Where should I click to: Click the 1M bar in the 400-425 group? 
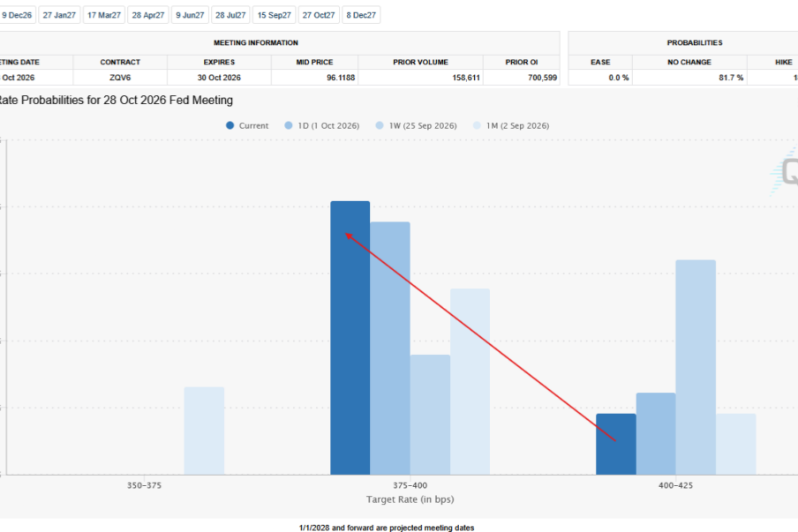tap(736, 445)
